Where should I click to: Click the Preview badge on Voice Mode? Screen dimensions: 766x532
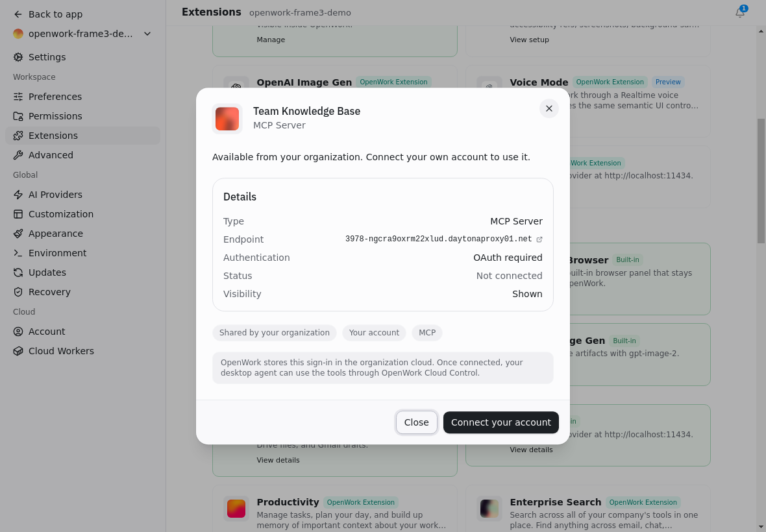point(668,82)
